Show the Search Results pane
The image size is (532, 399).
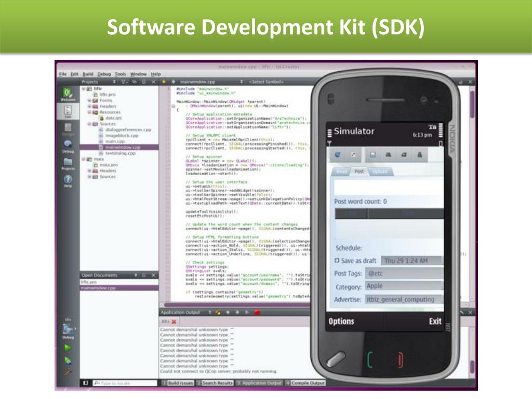point(215,383)
